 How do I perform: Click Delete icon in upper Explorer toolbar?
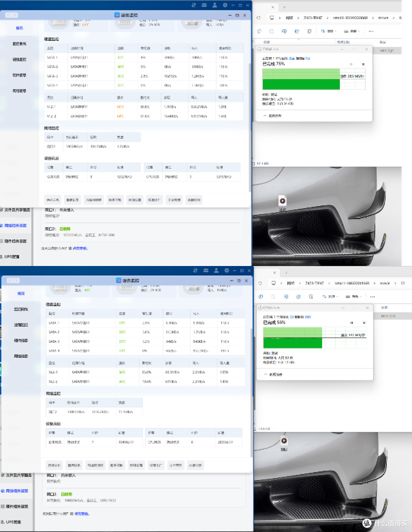[309, 31]
